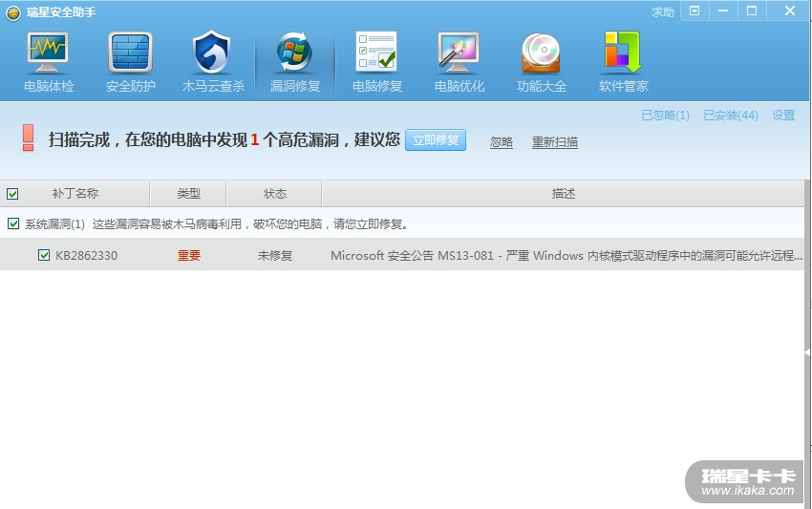Viewport: 812px width, 509px height.
Task: Toggle the select-all checkbox in header
Action: 12,194
